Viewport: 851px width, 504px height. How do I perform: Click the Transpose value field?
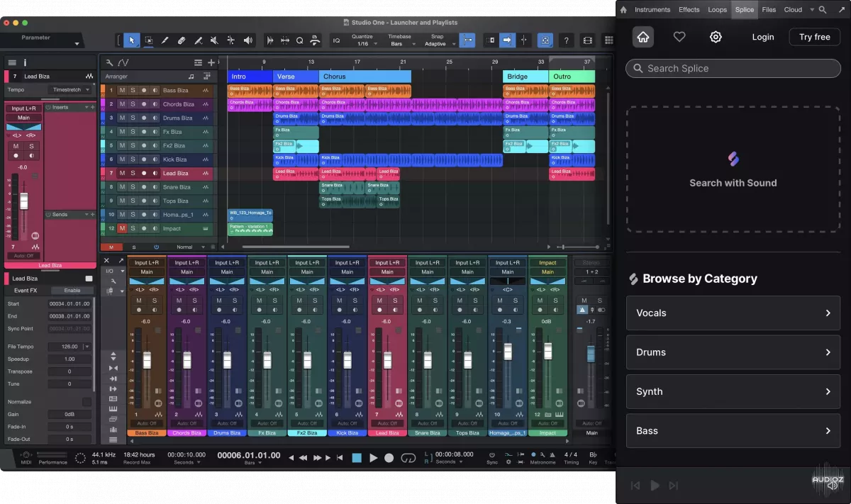[x=69, y=371]
